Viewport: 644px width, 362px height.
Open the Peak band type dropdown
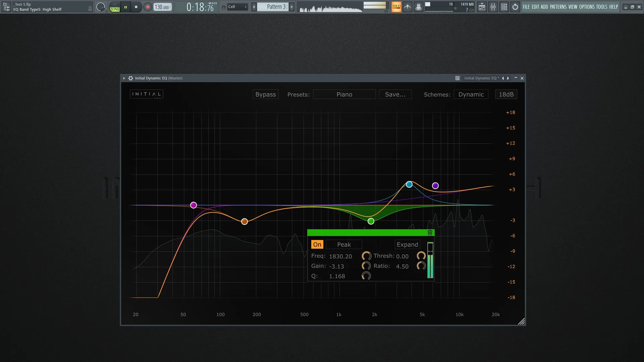point(344,244)
